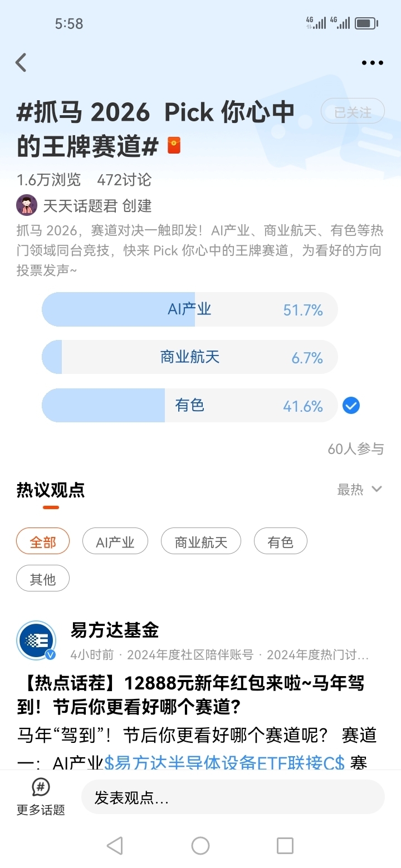Toggle the 已关注 follow button
Image resolution: width=401 pixels, height=868 pixels.
click(x=353, y=113)
